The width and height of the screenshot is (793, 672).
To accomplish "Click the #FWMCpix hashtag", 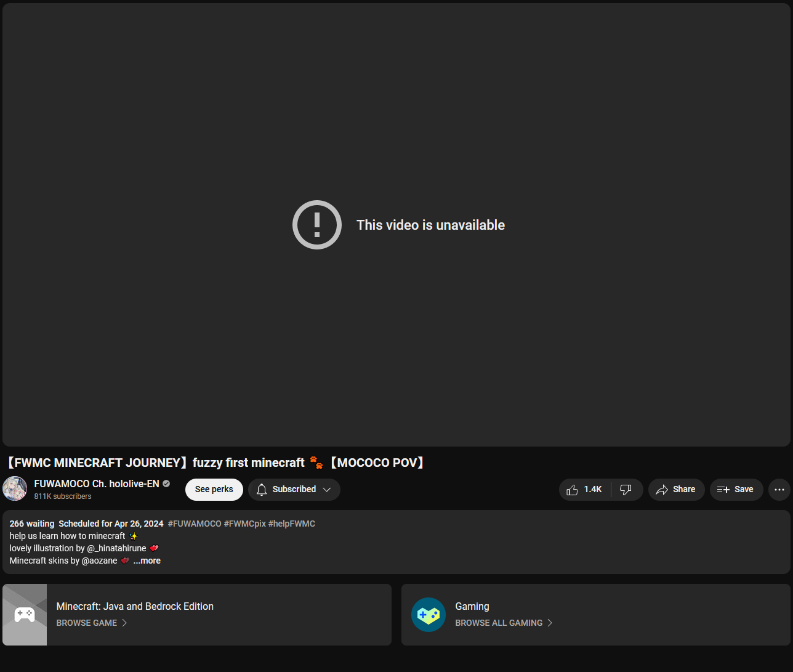I will tap(245, 524).
